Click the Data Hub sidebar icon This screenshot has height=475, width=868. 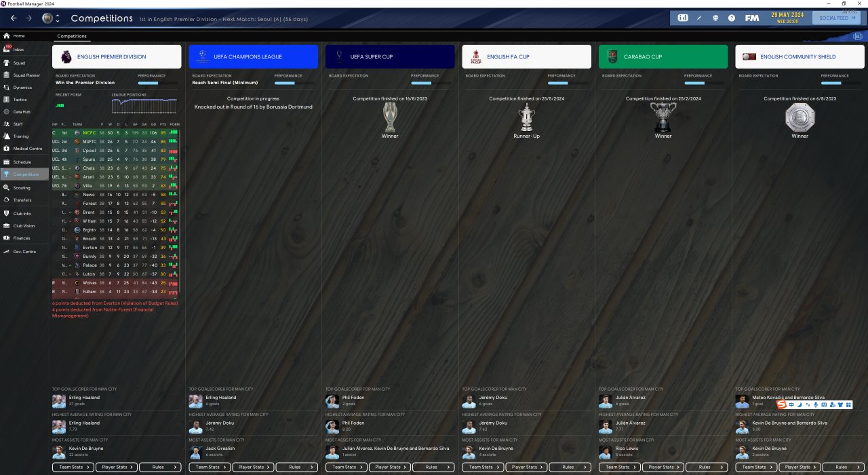pyautogui.click(x=7, y=112)
